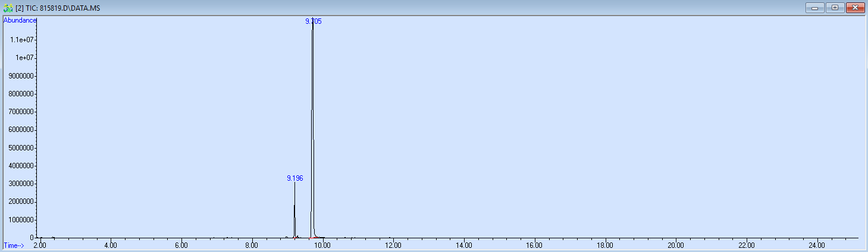
Task: Click the 5000000 abundance axis value
Action: coord(20,148)
